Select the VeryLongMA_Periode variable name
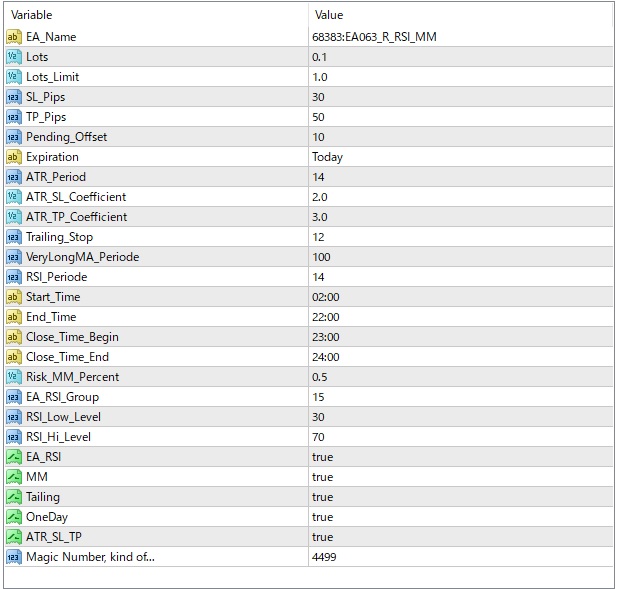The width and height of the screenshot is (619, 589). (x=82, y=257)
